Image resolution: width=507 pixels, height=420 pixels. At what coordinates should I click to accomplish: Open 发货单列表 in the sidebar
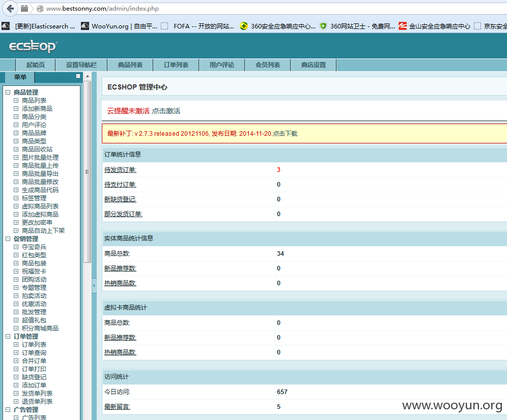(37, 393)
